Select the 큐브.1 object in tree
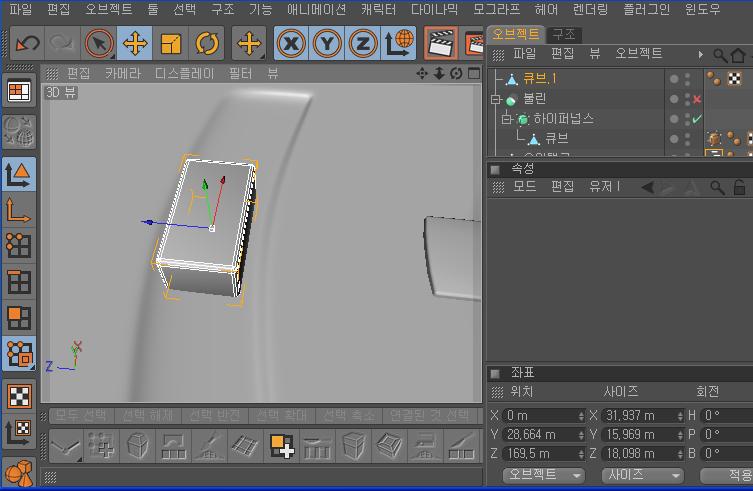Screen dimensions: 753x491 tap(539, 78)
